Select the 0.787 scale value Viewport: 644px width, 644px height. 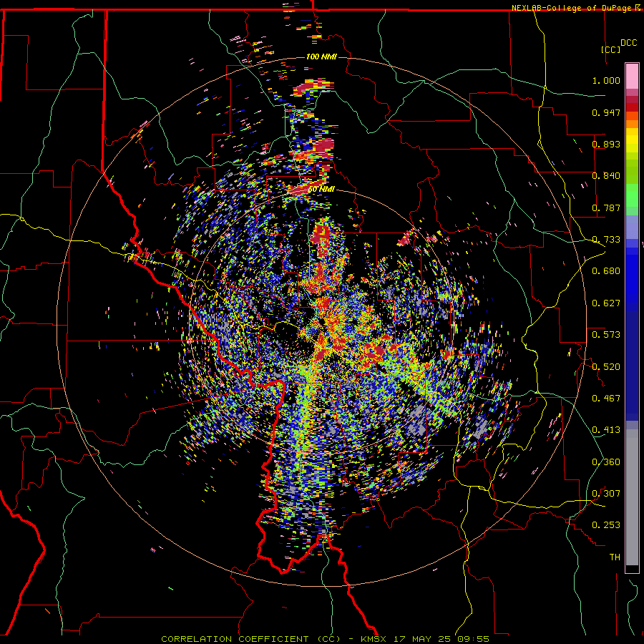pyautogui.click(x=606, y=208)
